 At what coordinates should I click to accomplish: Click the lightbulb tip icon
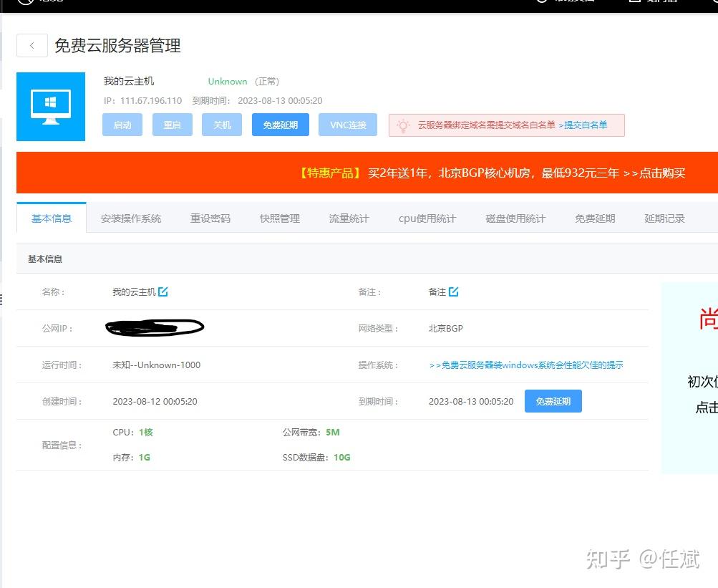point(403,125)
